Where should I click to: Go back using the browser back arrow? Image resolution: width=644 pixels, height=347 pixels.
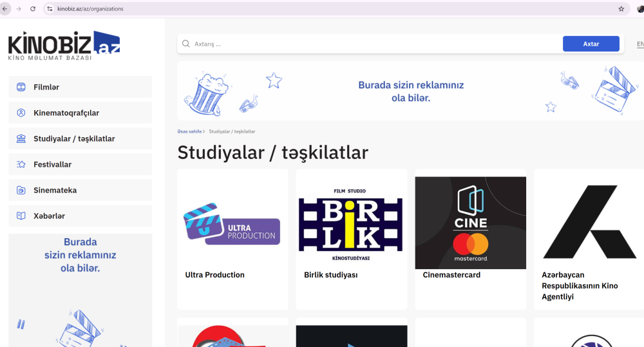click(x=5, y=9)
